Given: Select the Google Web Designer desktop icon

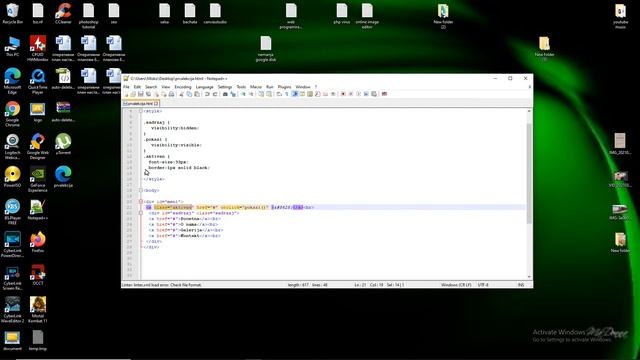Looking at the screenshot, I should coord(38,147).
